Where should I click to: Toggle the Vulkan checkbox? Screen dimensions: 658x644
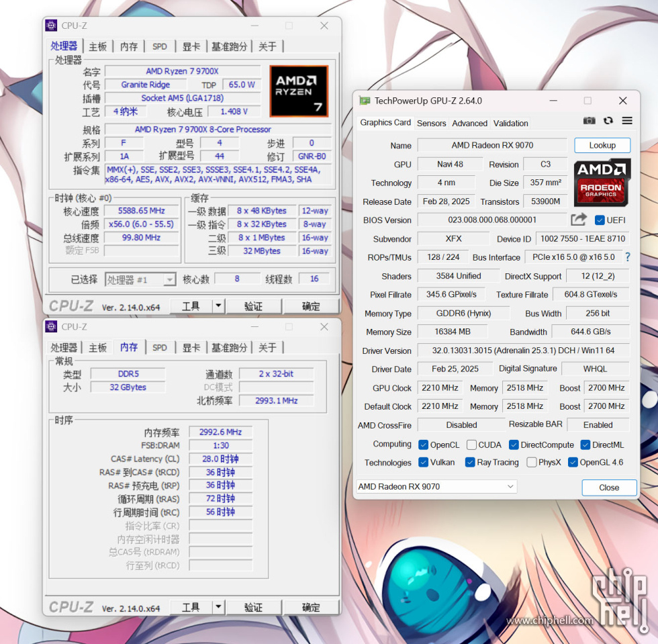click(424, 462)
